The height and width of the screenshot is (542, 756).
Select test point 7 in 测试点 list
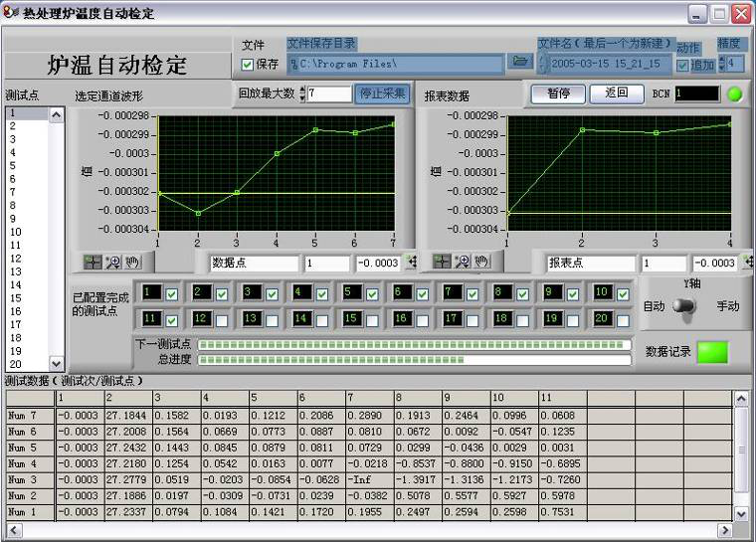[27, 192]
